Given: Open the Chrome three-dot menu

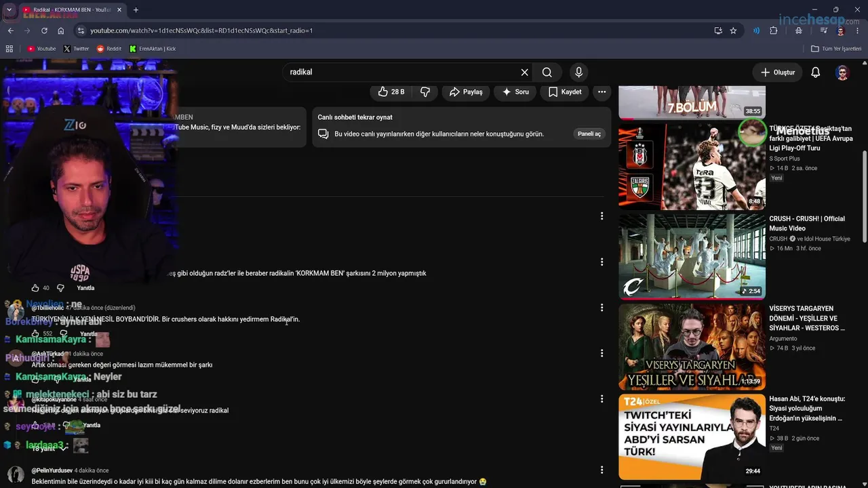Looking at the screenshot, I should [857, 30].
